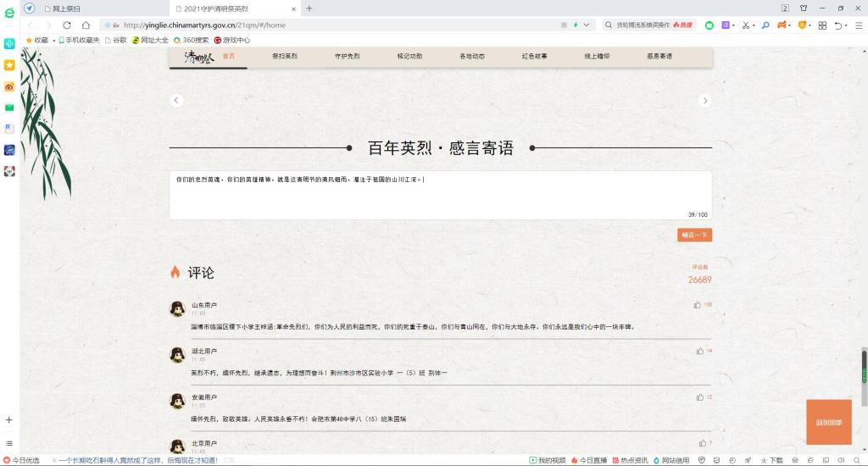This screenshot has height=466, width=868.
Task: Like the 安徽用户 comment
Action: tap(700, 397)
